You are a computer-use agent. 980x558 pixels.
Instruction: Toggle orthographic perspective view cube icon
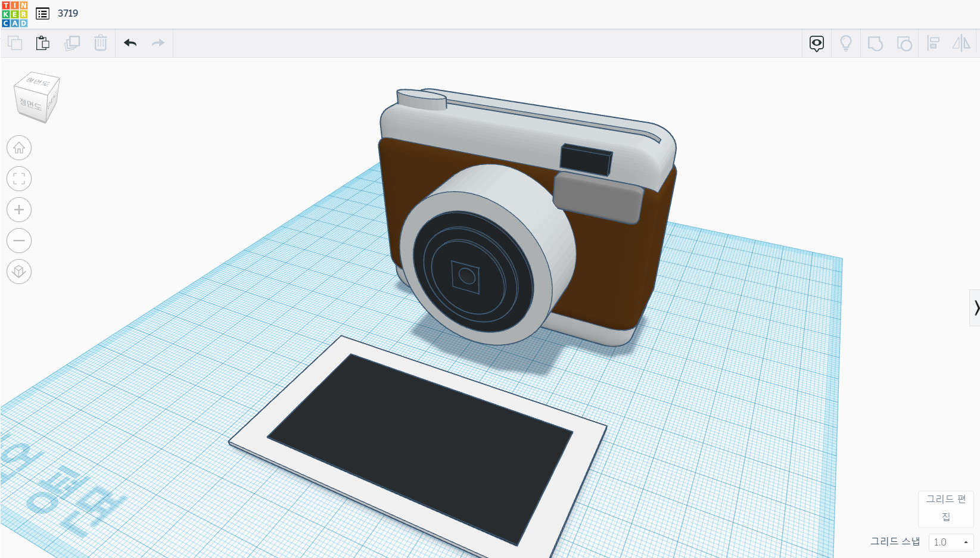19,272
